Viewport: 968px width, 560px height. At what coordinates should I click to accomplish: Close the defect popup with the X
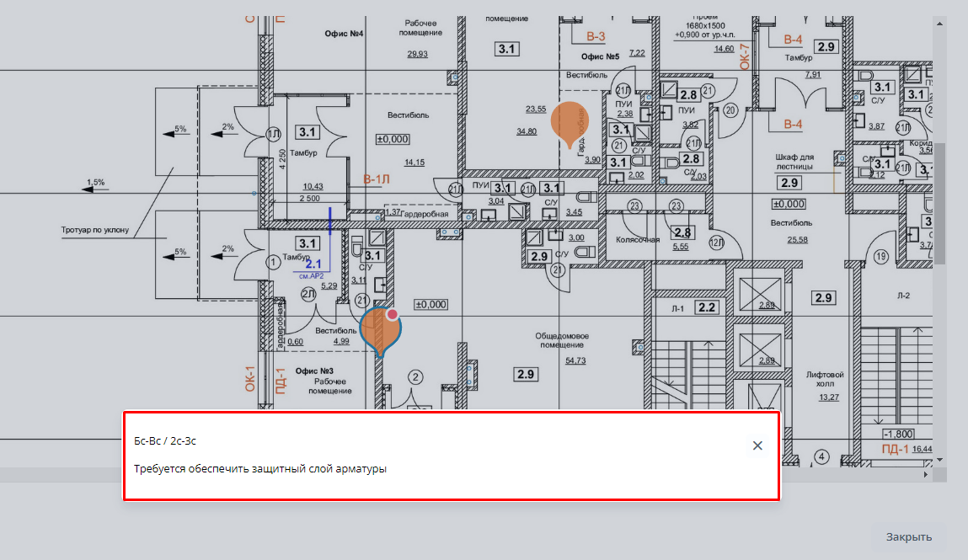[x=757, y=445]
